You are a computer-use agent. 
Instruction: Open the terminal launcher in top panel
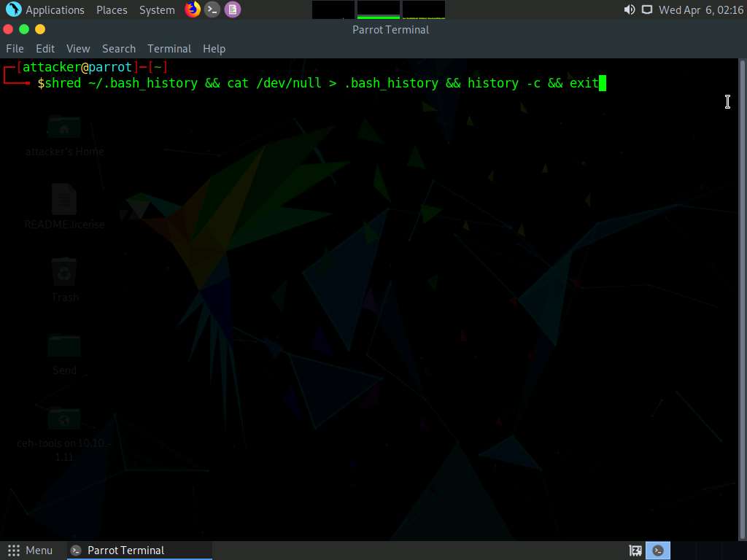[x=212, y=9]
